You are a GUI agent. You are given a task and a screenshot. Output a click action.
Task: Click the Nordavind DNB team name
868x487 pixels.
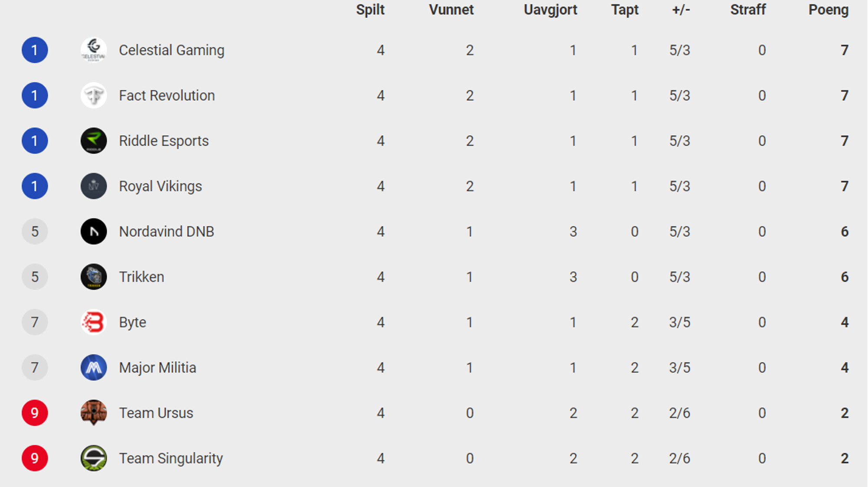(x=167, y=232)
